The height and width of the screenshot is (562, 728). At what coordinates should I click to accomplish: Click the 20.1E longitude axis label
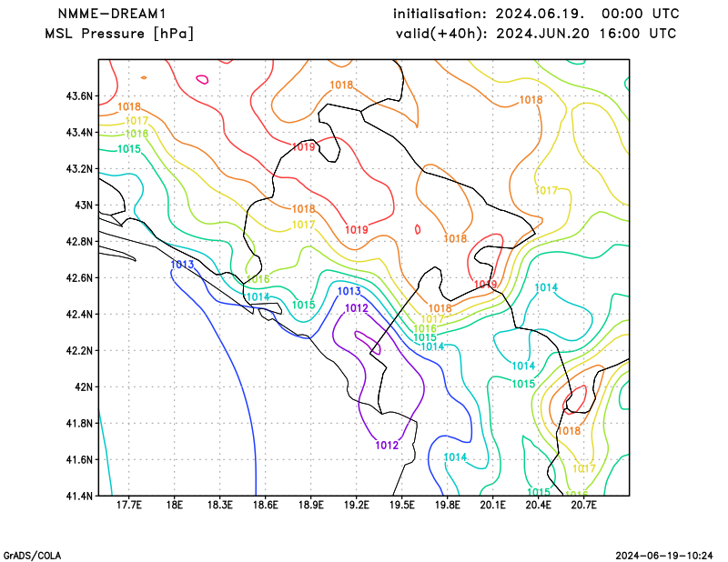point(492,505)
